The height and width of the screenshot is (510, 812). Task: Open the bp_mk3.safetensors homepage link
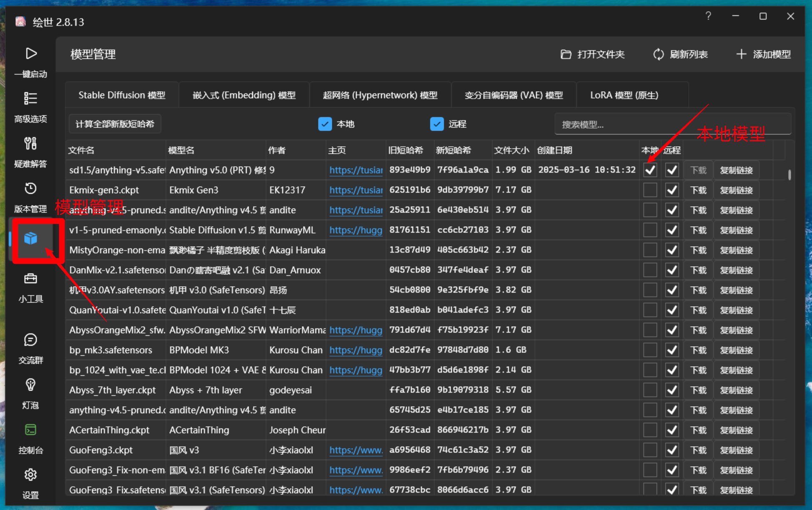(x=356, y=350)
